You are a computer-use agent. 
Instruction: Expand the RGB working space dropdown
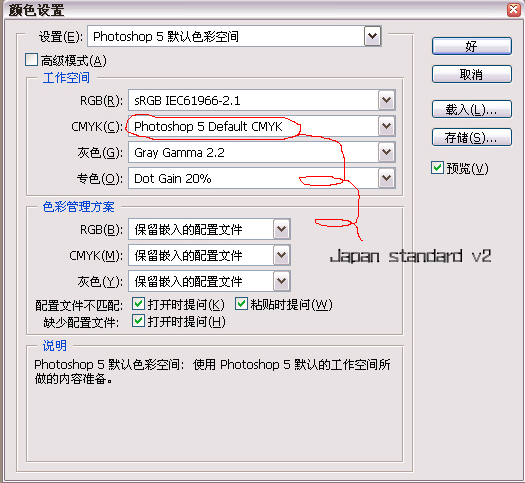click(386, 100)
